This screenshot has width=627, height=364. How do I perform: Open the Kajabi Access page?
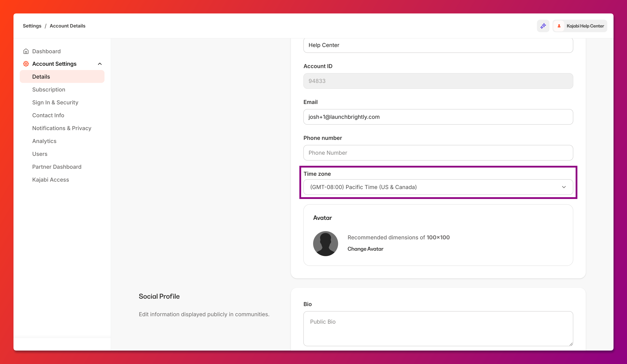click(x=51, y=180)
